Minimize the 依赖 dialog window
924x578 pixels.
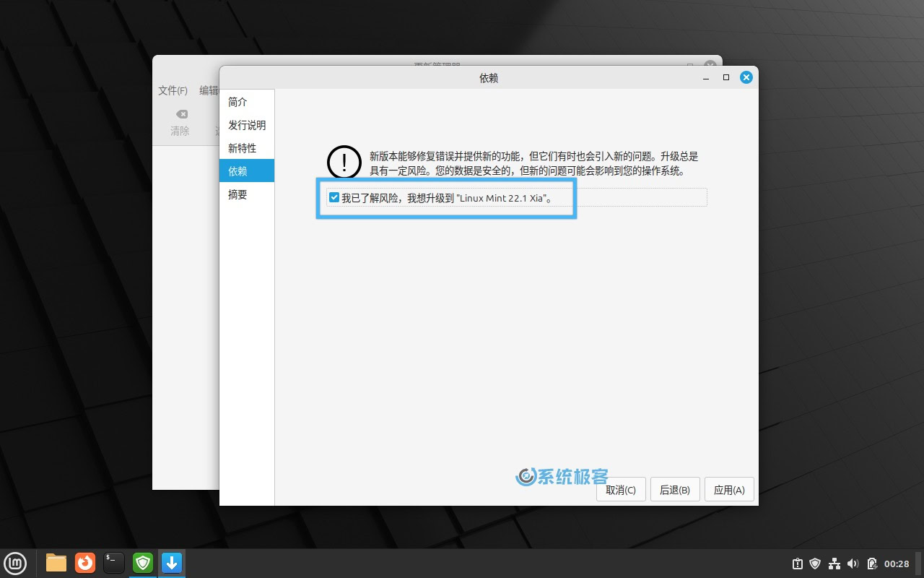(x=706, y=77)
